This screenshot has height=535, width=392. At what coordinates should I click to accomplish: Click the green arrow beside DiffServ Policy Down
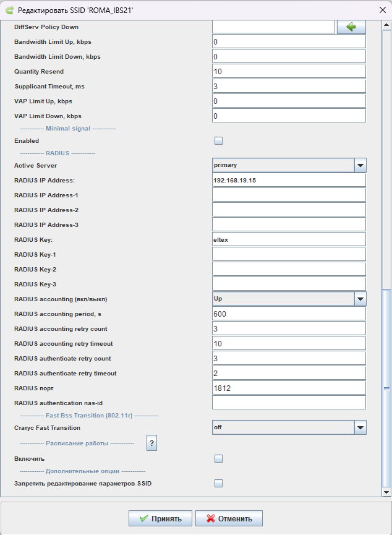click(351, 27)
